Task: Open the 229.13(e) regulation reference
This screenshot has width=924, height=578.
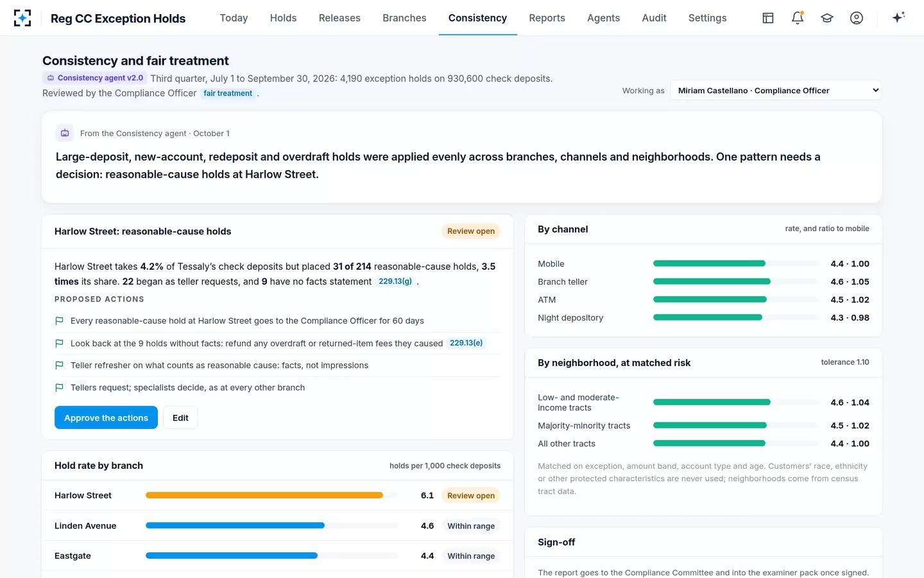Action: (x=466, y=343)
